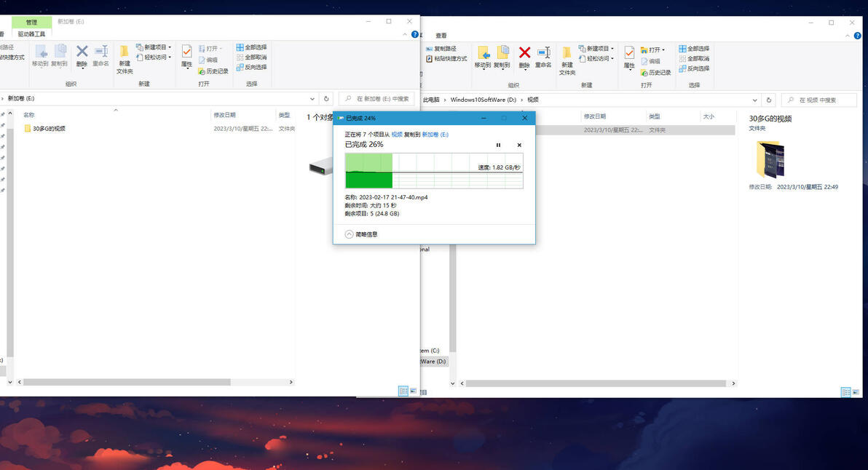The image size is (868, 470).
Task: Click Move to icon in right window
Action: pyautogui.click(x=483, y=57)
